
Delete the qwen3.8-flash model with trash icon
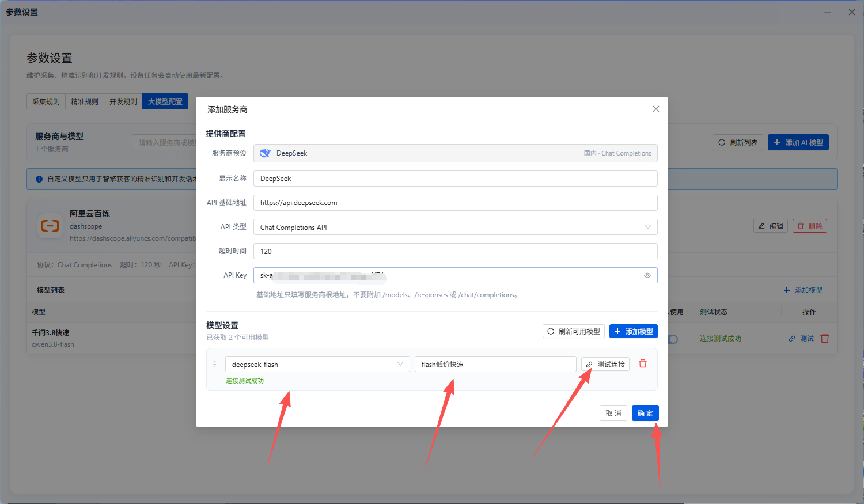[825, 338]
